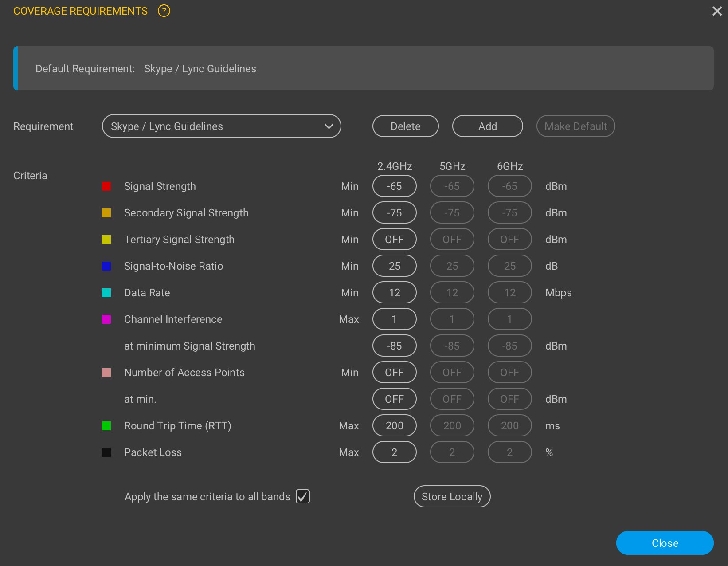Screen dimensions: 728x566
Task: Open the Requirement dropdown
Action: [x=221, y=126]
